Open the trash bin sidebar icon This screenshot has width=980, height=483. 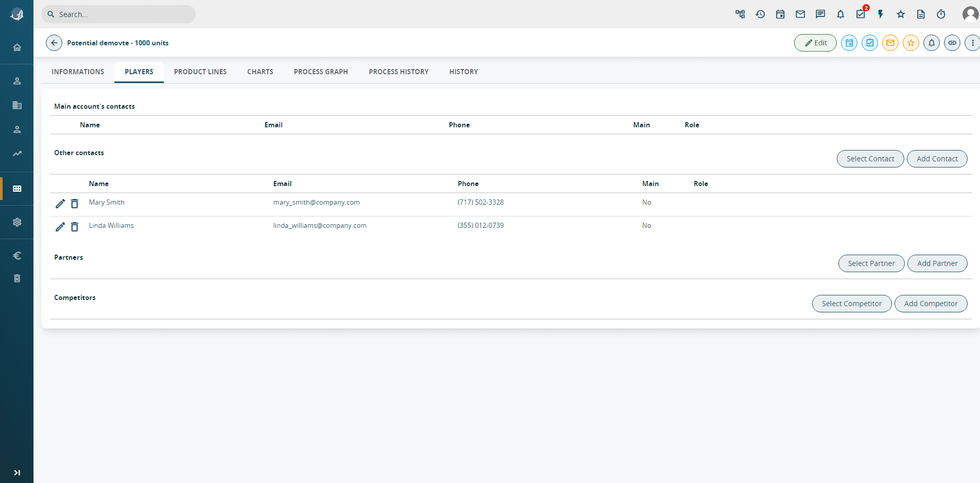pyautogui.click(x=17, y=278)
